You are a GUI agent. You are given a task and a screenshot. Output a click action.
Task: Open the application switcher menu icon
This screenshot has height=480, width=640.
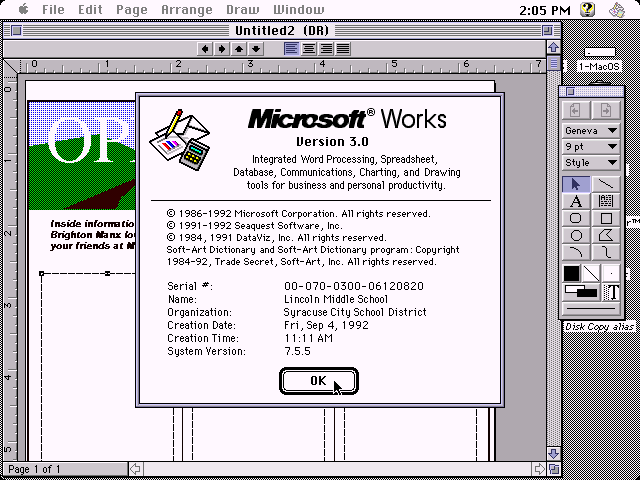tap(617, 10)
